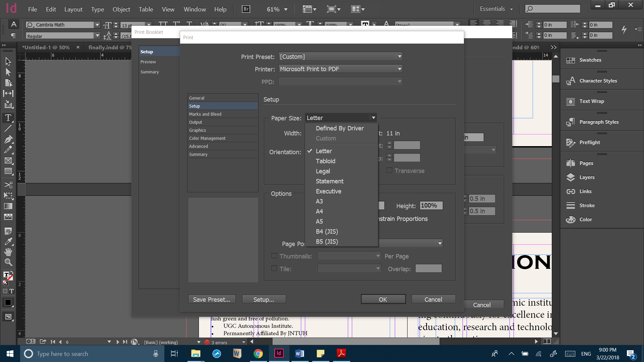Enable the Transverse checkbox
The image size is (644, 362).
pyautogui.click(x=389, y=170)
